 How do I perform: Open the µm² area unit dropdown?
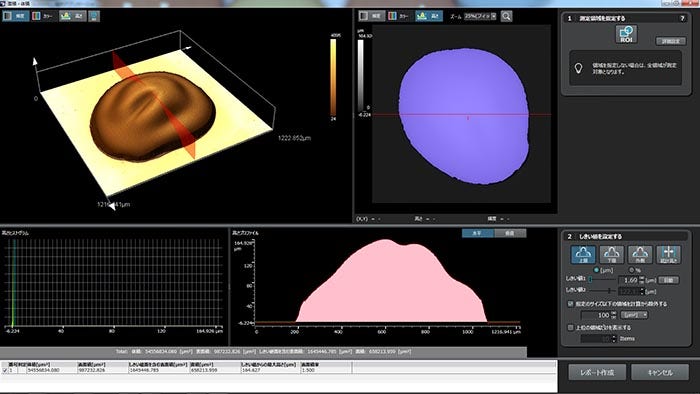pyautogui.click(x=634, y=315)
